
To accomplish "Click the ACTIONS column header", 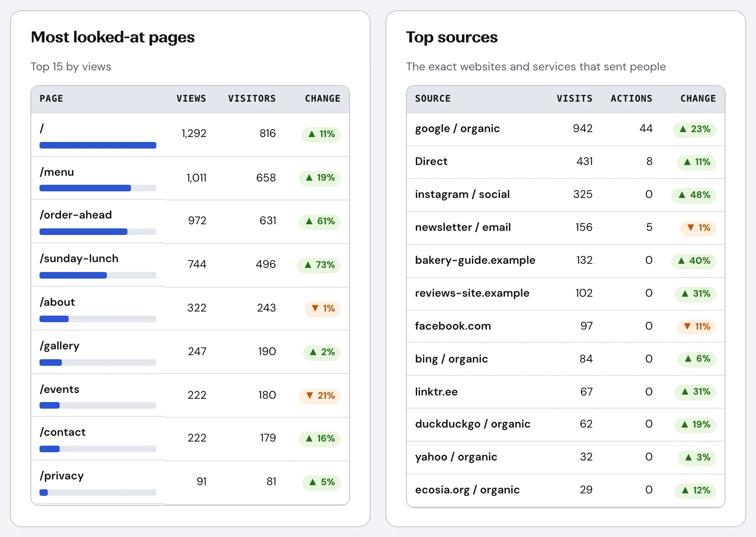I will point(631,99).
